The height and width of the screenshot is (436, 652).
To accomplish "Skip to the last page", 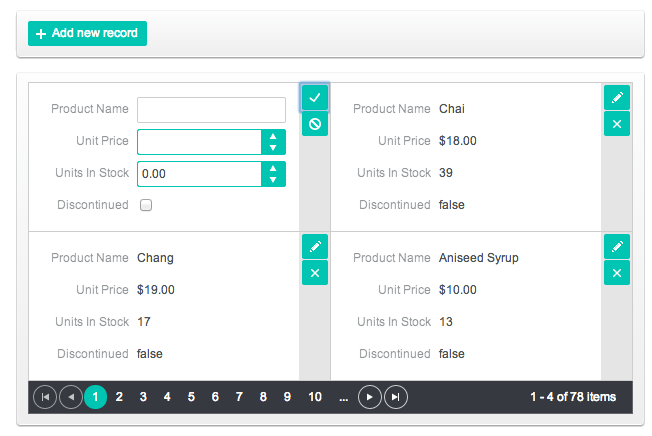I will 396,397.
